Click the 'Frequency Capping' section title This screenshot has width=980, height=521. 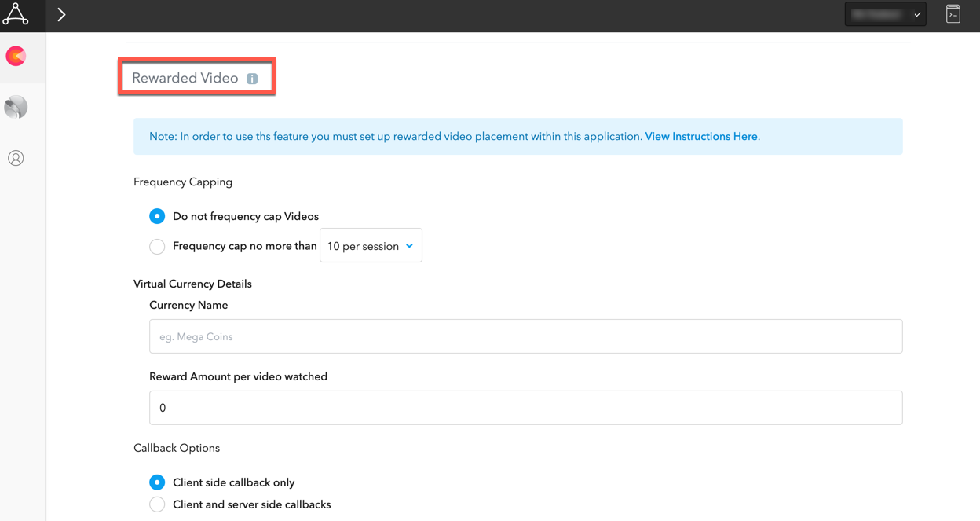183,182
